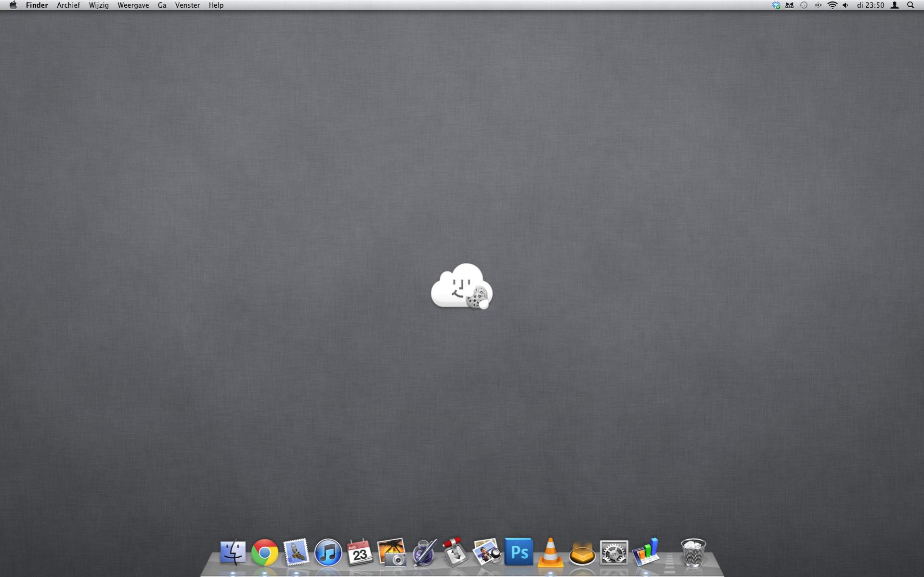Launch iTunes from the Dock
Viewport: 924px width, 577px height.
328,552
